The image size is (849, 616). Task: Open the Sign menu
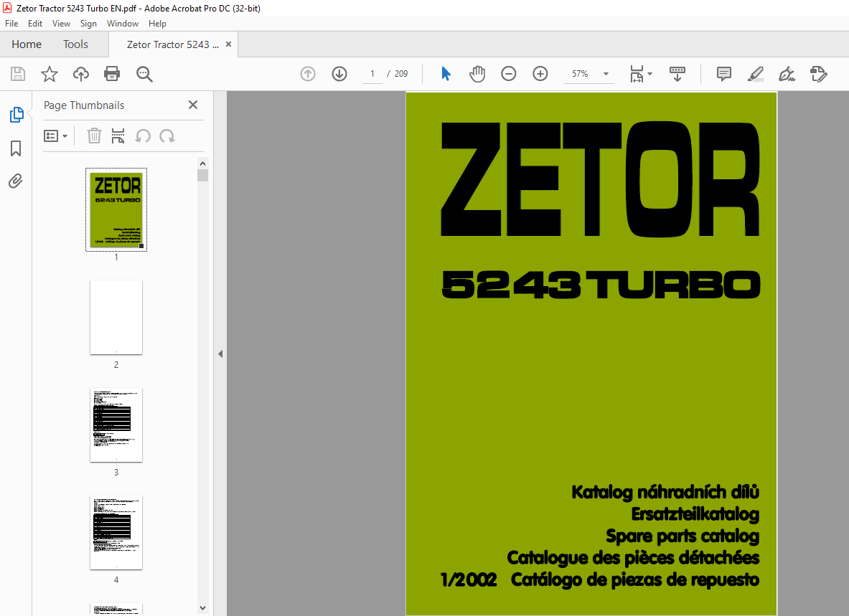pos(88,23)
